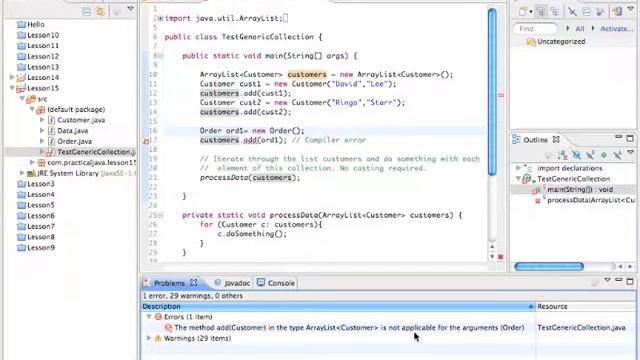Click the Resource column header
Screen dimensions: 640x360
pyautogui.click(x=585, y=306)
